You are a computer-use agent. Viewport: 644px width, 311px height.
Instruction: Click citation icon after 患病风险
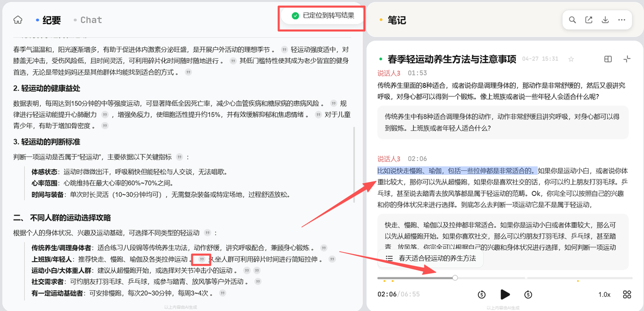[x=333, y=103]
